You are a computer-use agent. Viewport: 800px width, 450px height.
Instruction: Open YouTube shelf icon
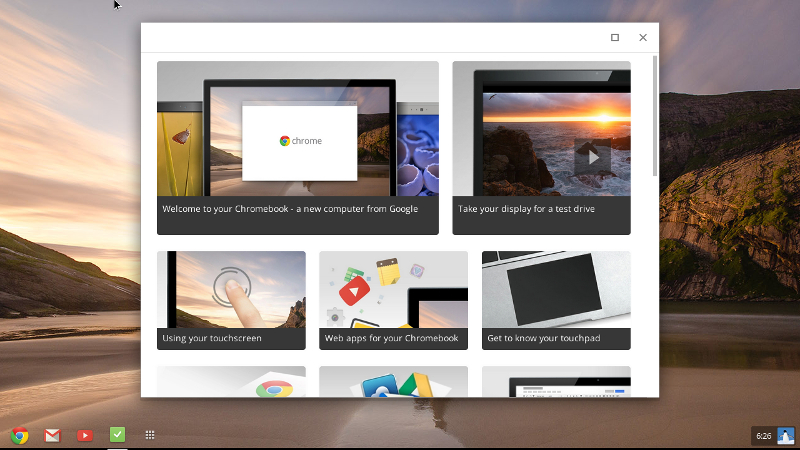coord(85,435)
